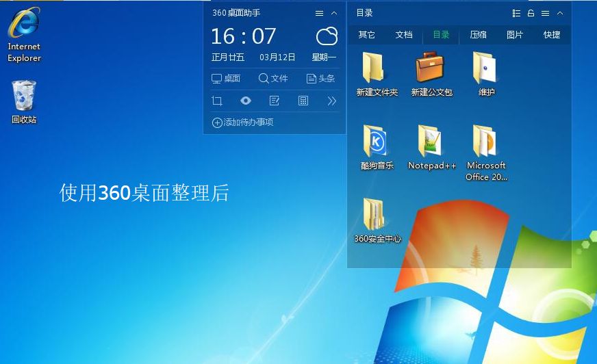Switch to the 其它 tab
The image size is (597, 364).
point(367,35)
